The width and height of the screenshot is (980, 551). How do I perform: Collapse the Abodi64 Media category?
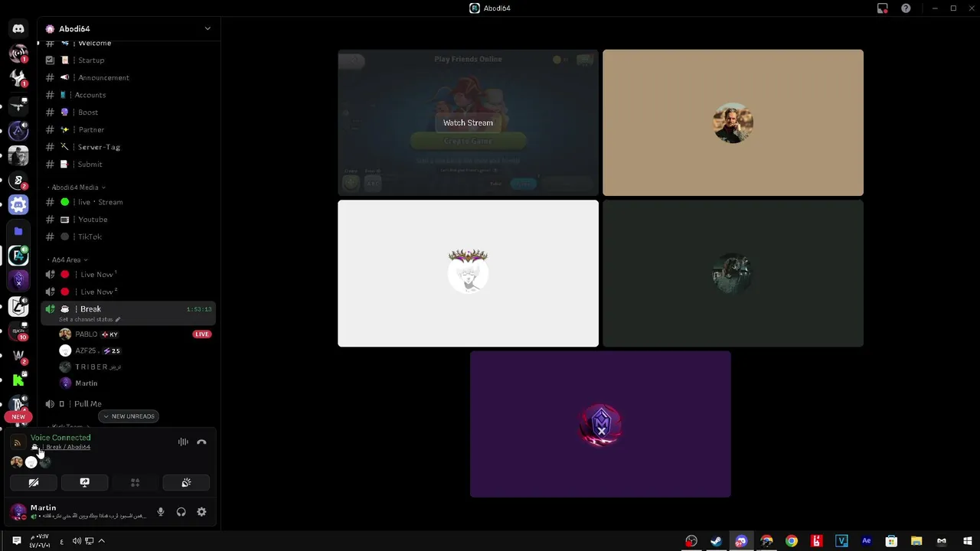click(x=77, y=187)
